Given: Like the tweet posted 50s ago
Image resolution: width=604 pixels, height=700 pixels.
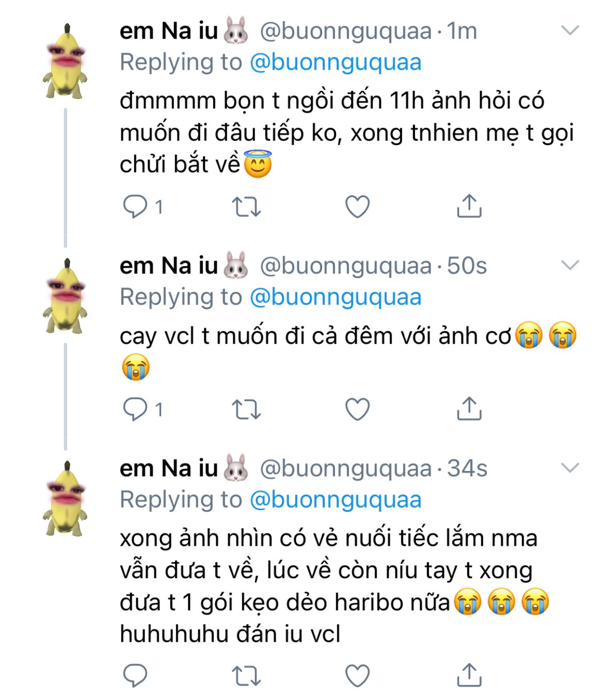Looking at the screenshot, I should (357, 410).
